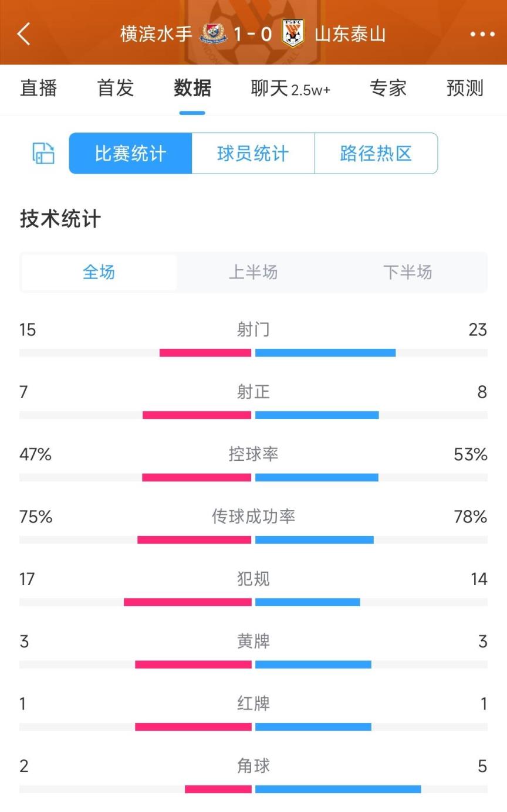507x812 pixels.
Task: Choose the 下半场 second-half filter
Action: (408, 272)
